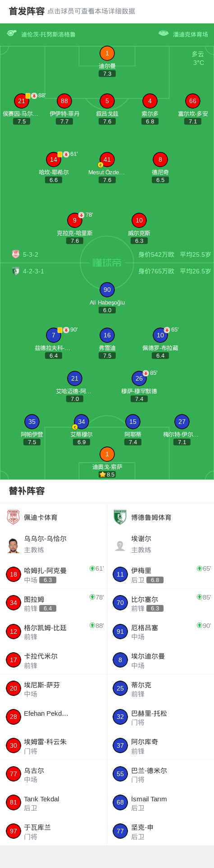
Task: Click the 佩迪卡体育 team crest
Action: tap(14, 518)
